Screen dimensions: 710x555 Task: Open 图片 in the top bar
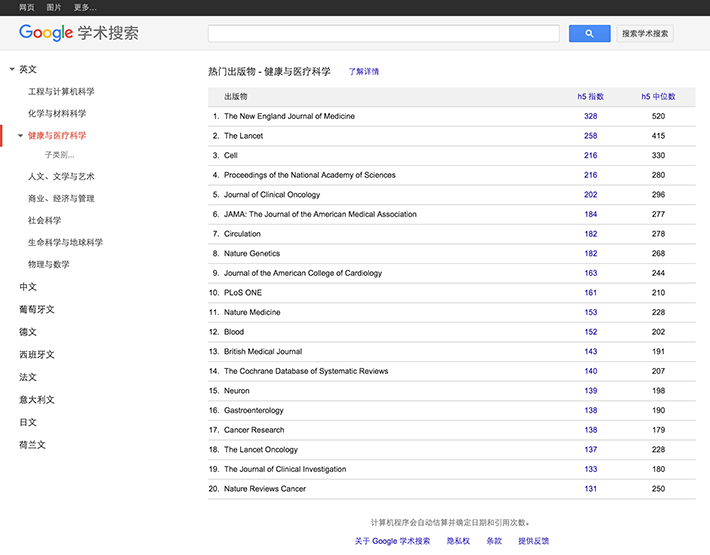pos(54,7)
